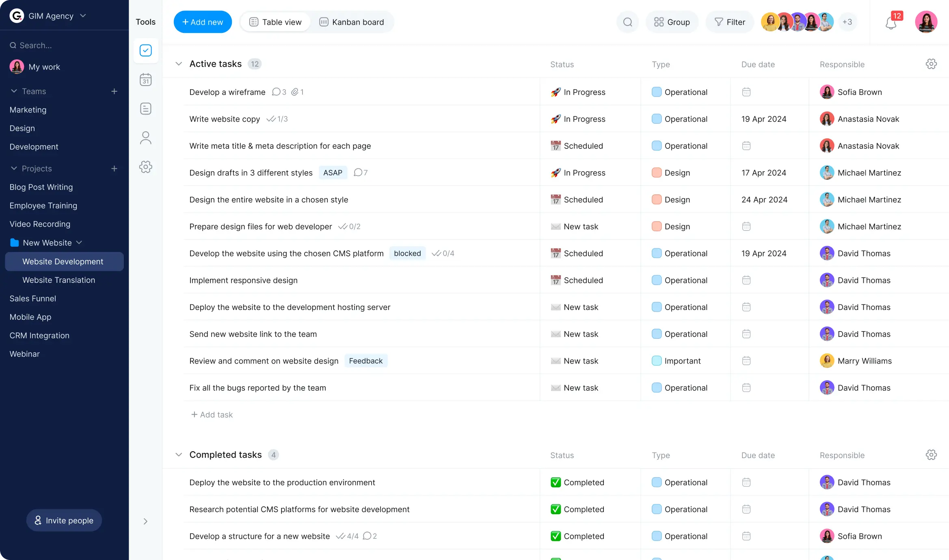Expand the GIM Agency workspace dropdown

point(83,16)
